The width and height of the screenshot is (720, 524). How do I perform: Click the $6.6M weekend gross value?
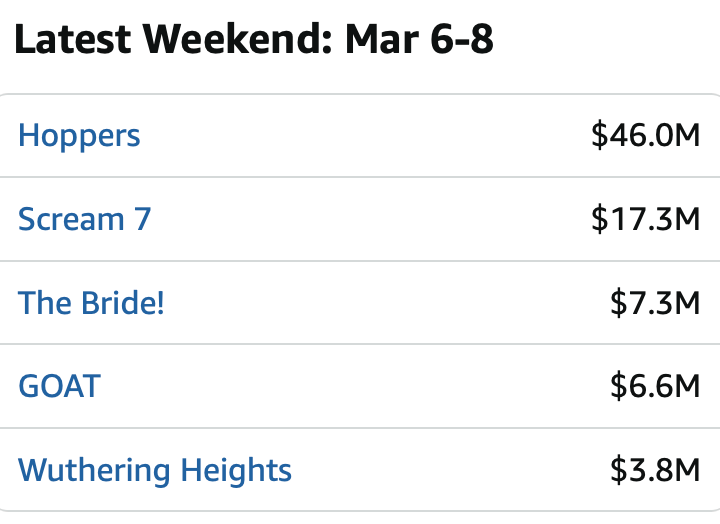(x=655, y=386)
